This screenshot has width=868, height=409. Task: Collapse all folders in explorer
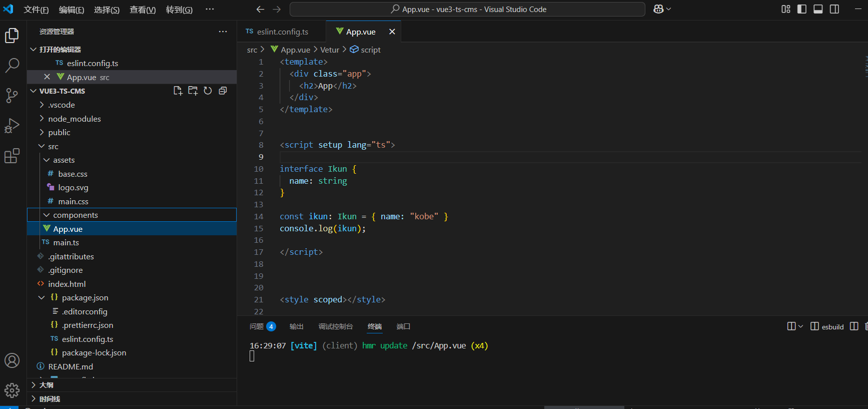pyautogui.click(x=223, y=91)
